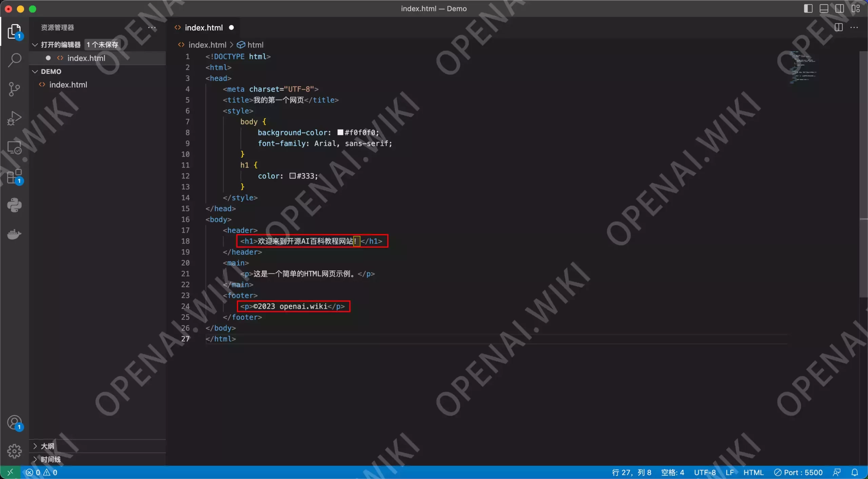This screenshot has width=868, height=479.
Task: Open the Docker whale icon view
Action: (14, 234)
